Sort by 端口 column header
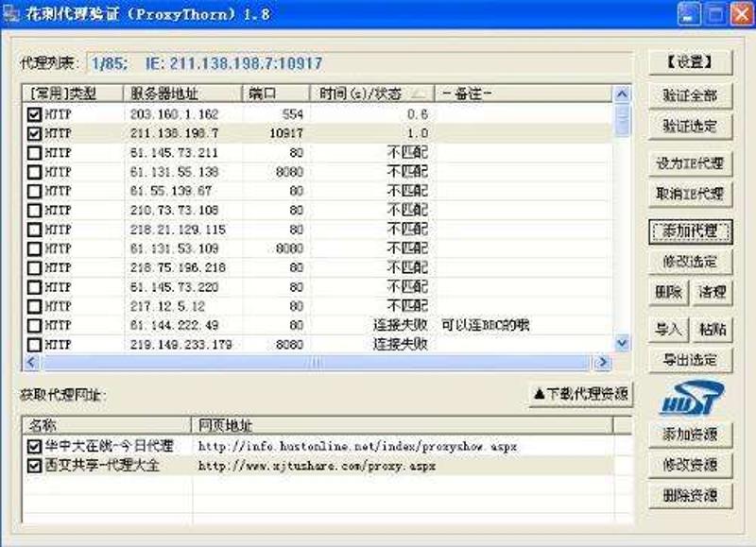This screenshot has height=547, width=756. (276, 94)
